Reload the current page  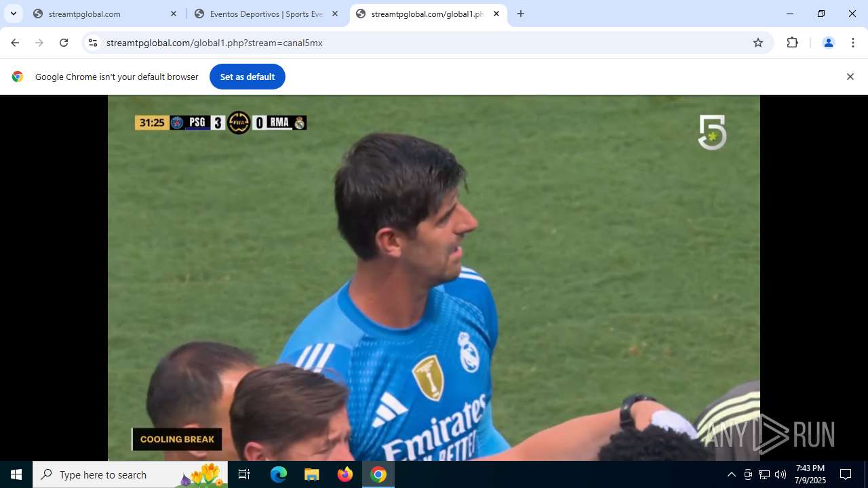click(64, 43)
